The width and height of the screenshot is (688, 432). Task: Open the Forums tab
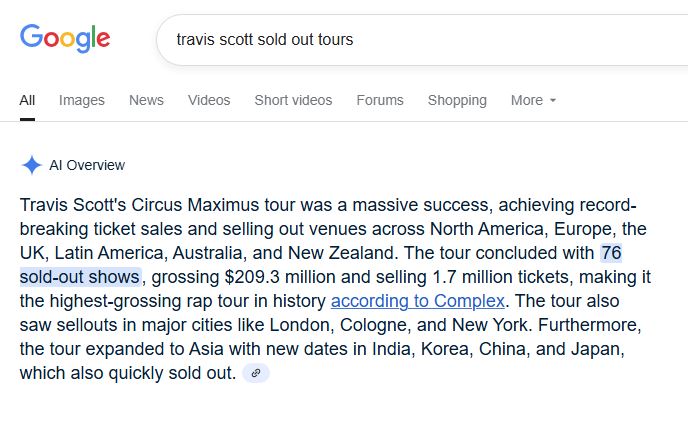[x=380, y=100]
